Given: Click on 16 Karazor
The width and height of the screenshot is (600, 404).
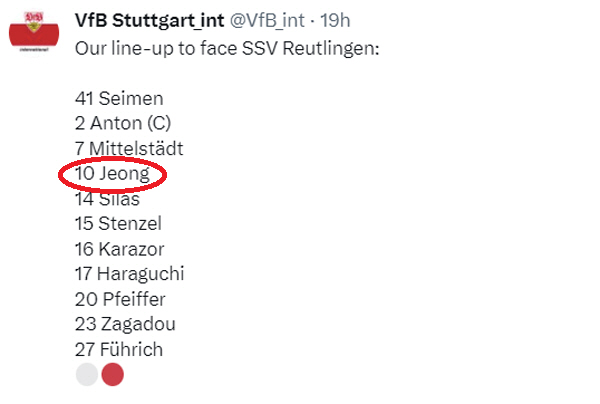Looking at the screenshot, I should pos(119,249).
